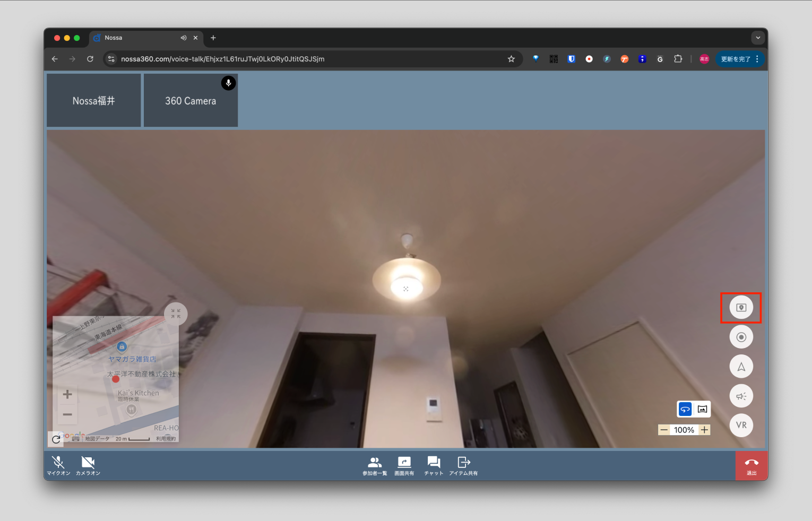Screen dimensions: 812x521
Task: Open a new browser tab
Action: (x=213, y=38)
